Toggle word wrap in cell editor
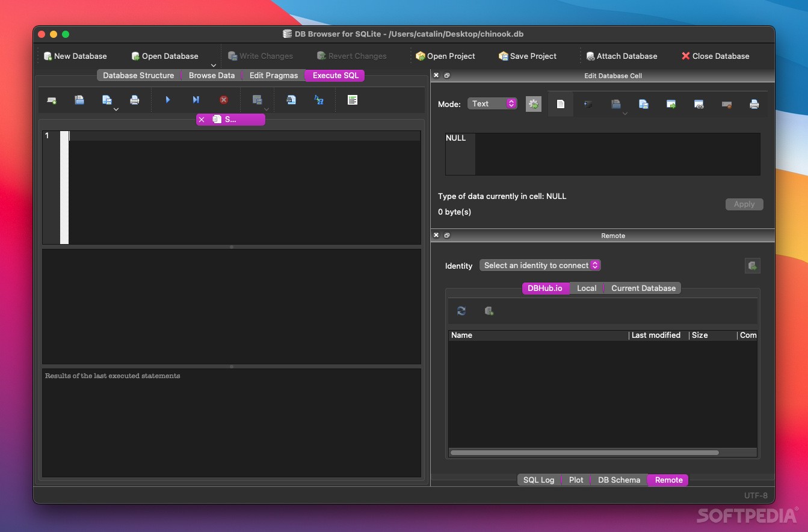 pyautogui.click(x=561, y=104)
